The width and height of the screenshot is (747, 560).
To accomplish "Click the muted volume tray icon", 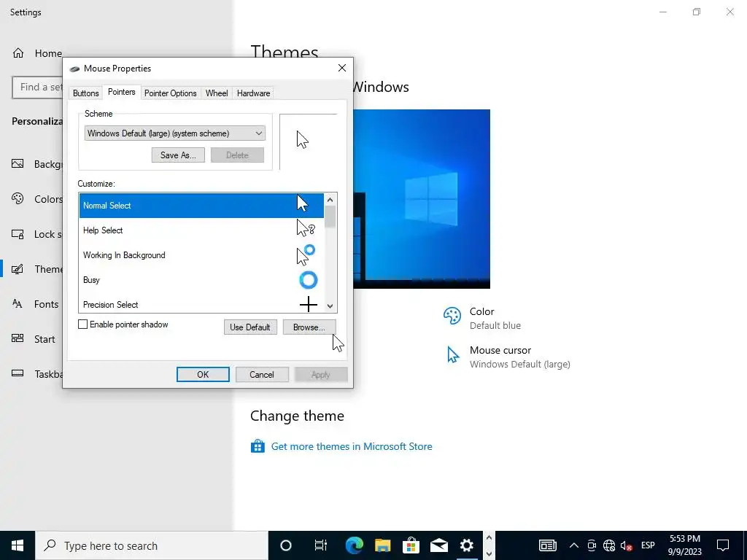I will [x=627, y=545].
